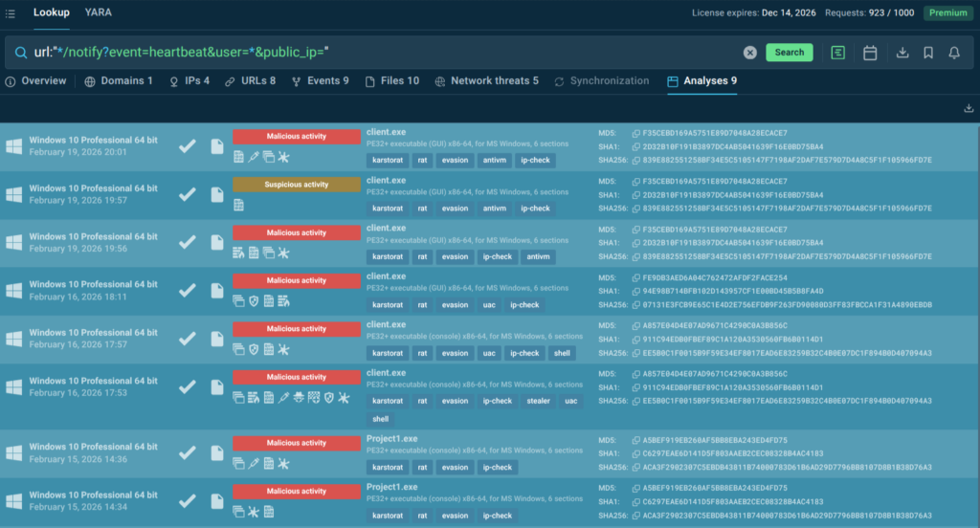This screenshot has height=528, width=980.
Task: Open the hamburger menu left of Lookup
Action: (11, 12)
